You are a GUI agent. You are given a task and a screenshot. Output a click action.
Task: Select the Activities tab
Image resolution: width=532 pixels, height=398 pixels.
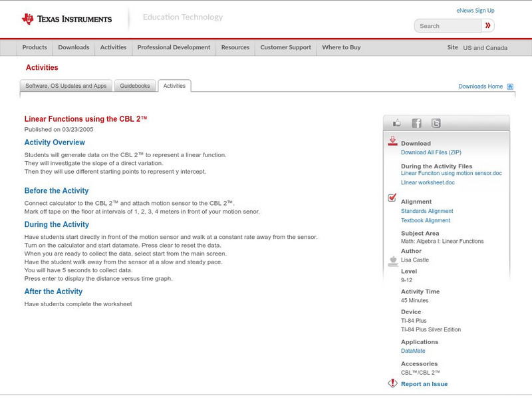click(174, 86)
